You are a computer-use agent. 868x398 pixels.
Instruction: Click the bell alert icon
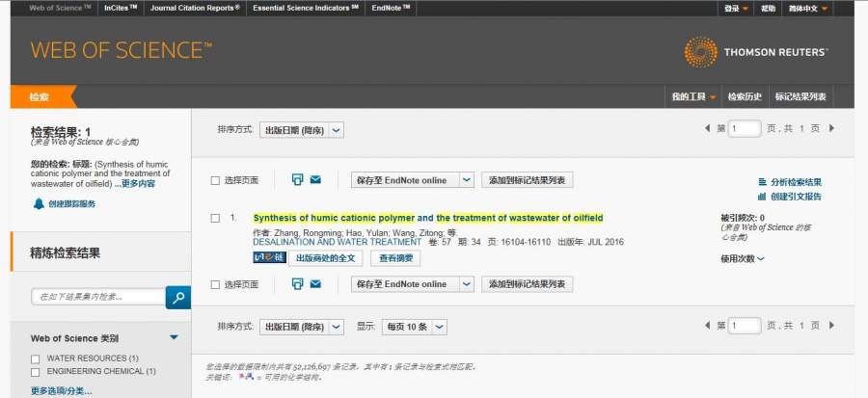click(39, 204)
